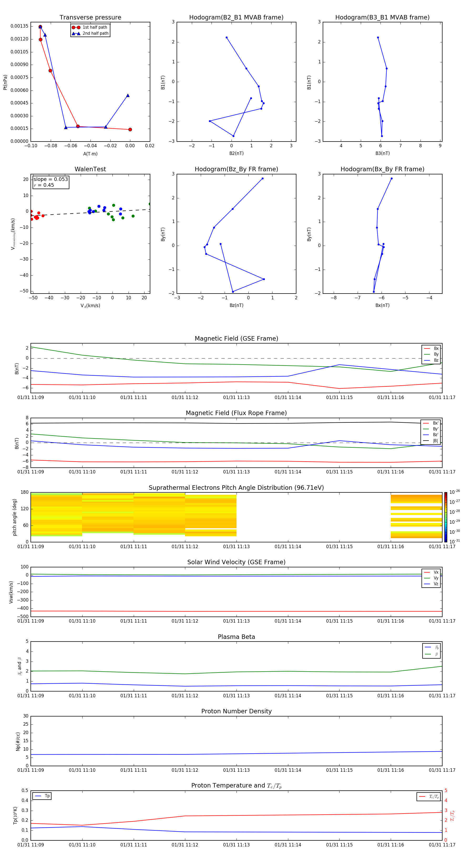Click the 'V_remaining(km/s)' axis label
The height and width of the screenshot is (868, 473).
[x=13, y=234]
